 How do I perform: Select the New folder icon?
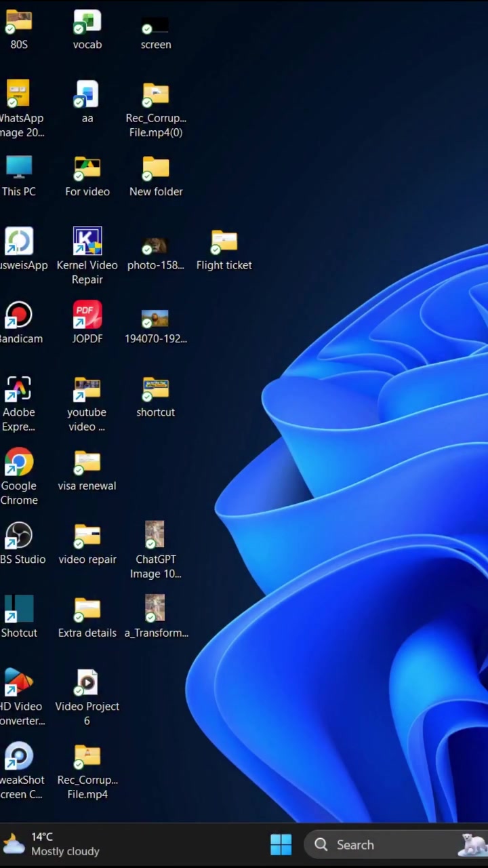pyautogui.click(x=155, y=167)
